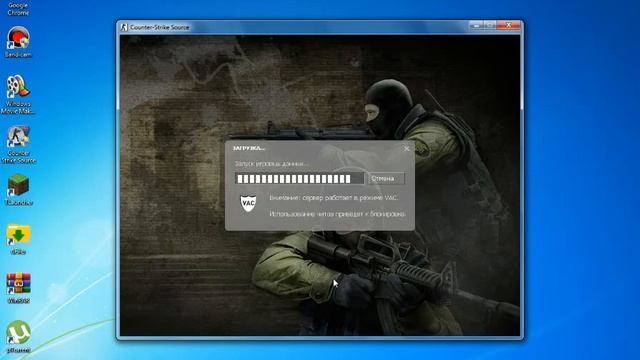Viewport: 640px width, 360px height.
Task: Click the loading status text above progress bar
Action: [271, 164]
